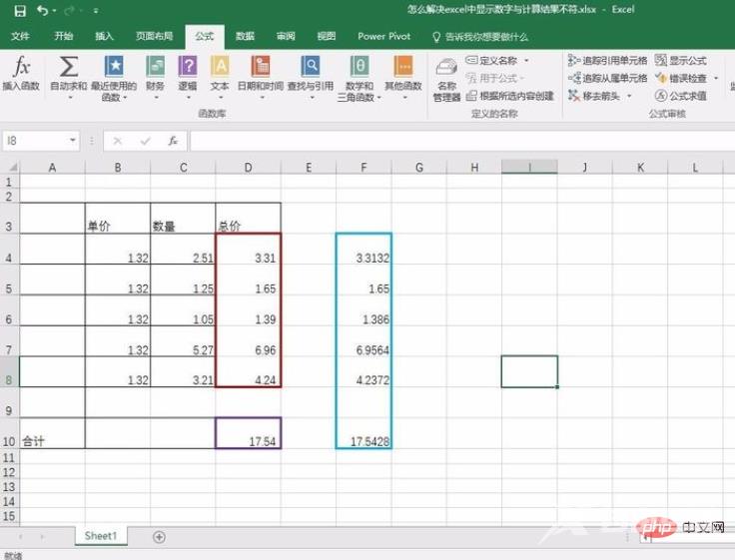This screenshot has height=560, width=735.
Task: Click the 自动求和 AutoSum sigma icon
Action: point(69,69)
